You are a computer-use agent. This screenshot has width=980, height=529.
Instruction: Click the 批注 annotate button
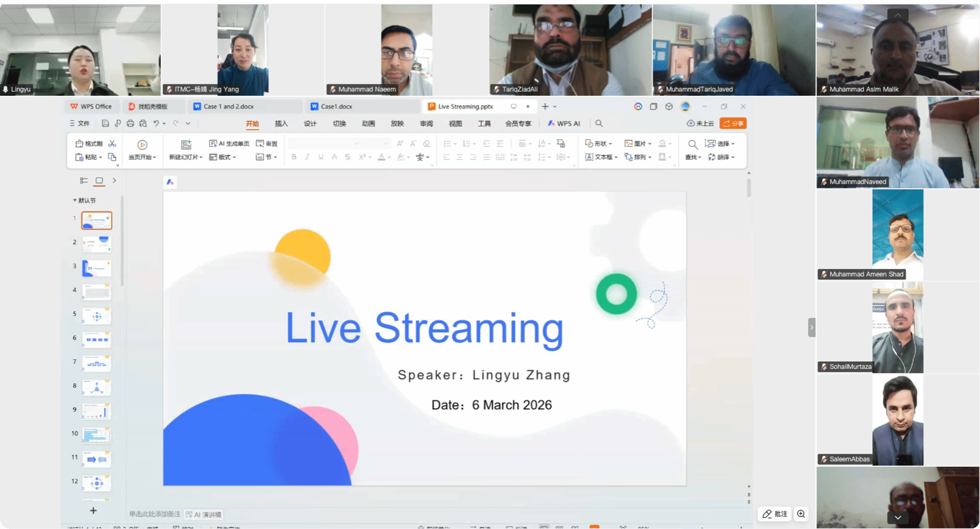click(775, 514)
